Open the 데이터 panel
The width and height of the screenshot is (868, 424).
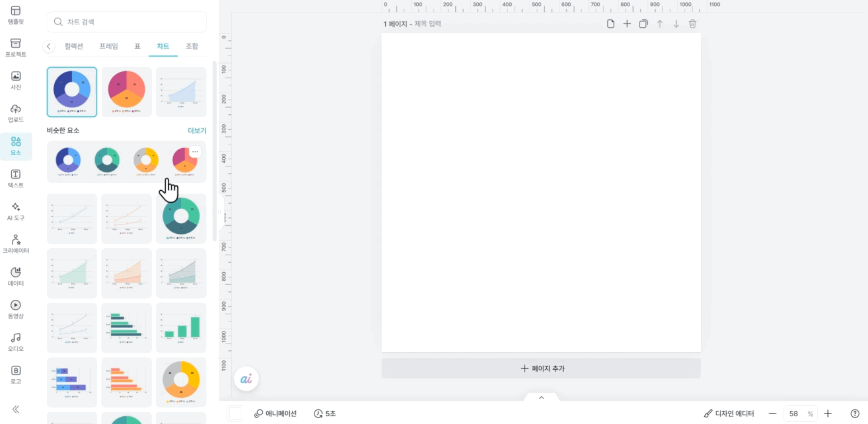[16, 277]
